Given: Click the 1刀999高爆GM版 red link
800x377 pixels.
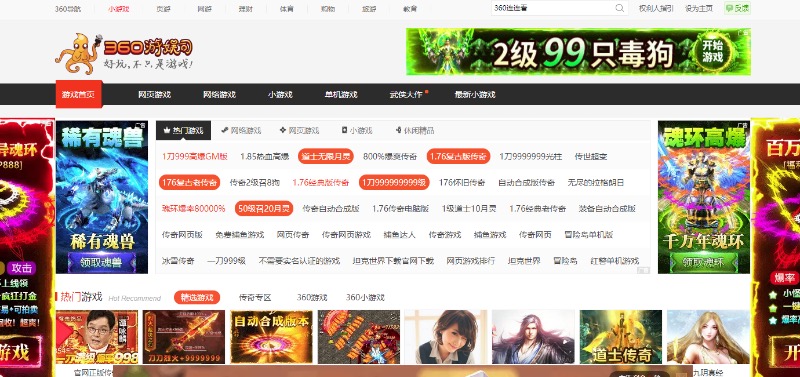Looking at the screenshot, I should pyautogui.click(x=195, y=157).
